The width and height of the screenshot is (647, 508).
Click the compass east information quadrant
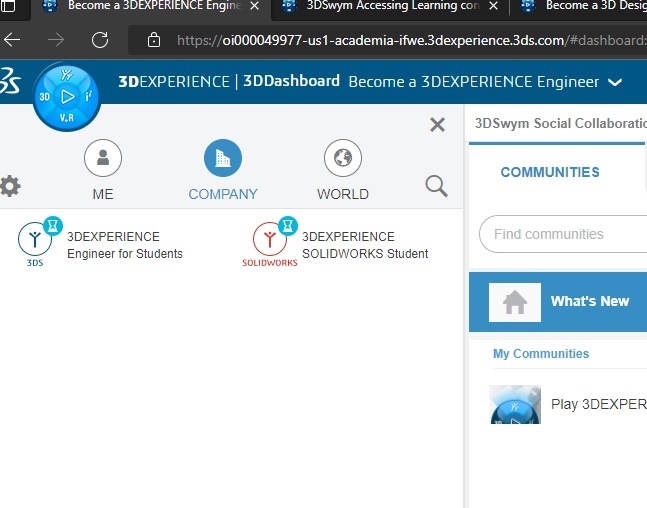pyautogui.click(x=88, y=97)
